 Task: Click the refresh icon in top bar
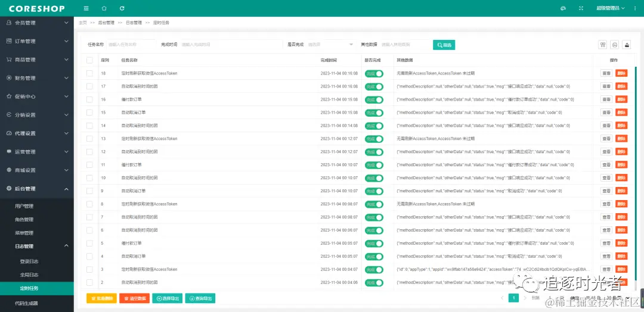(122, 8)
